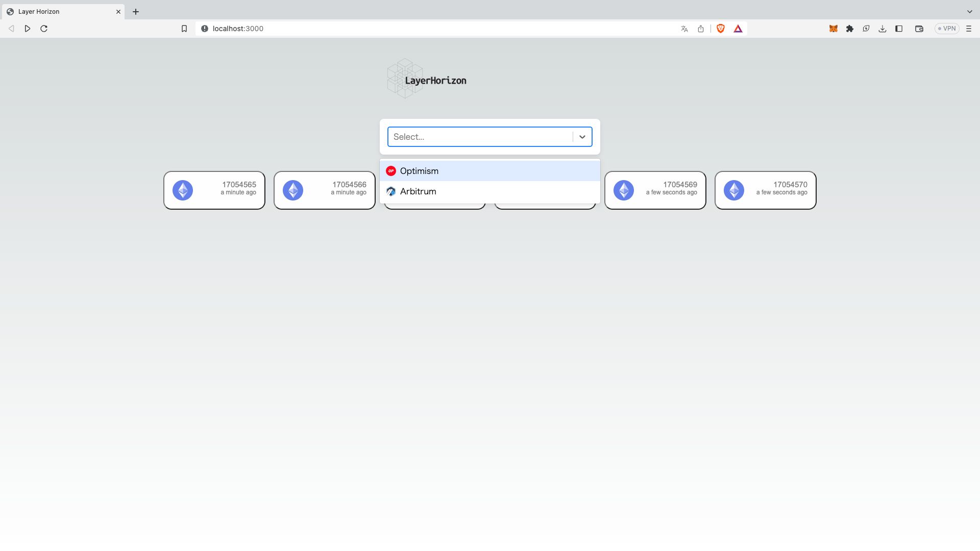Open block card 17054566
Viewport: 980px width, 551px height.
tap(325, 190)
